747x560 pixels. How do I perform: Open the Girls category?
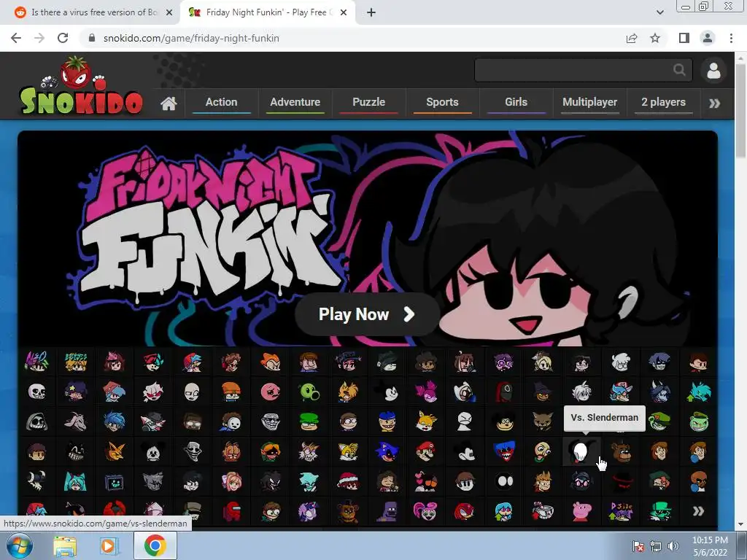pyautogui.click(x=516, y=102)
